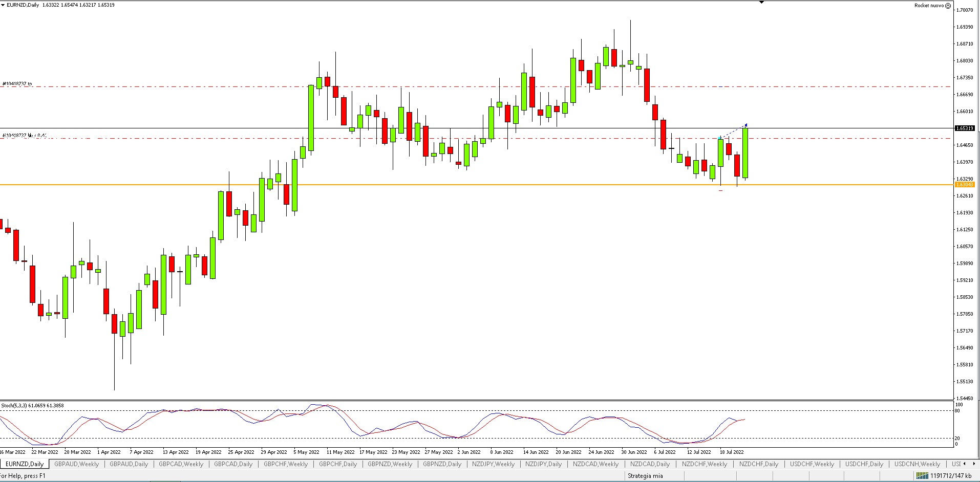
Task: Open the GBPNZD,Weekly chart tab
Action: point(390,464)
